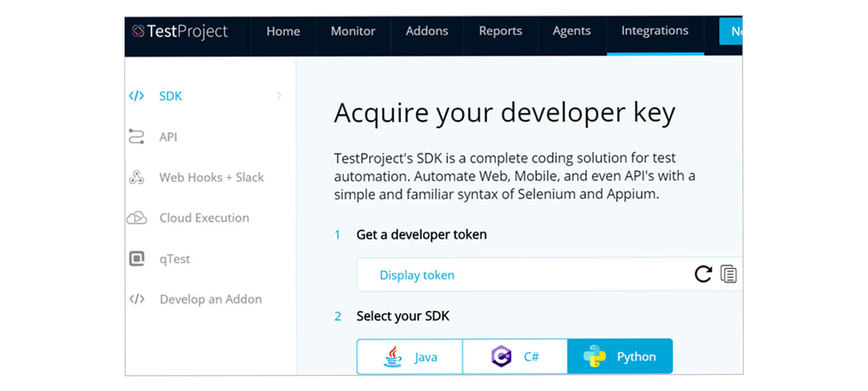Open Develop an Addon page
Screen dimensions: 868x391
point(211,299)
